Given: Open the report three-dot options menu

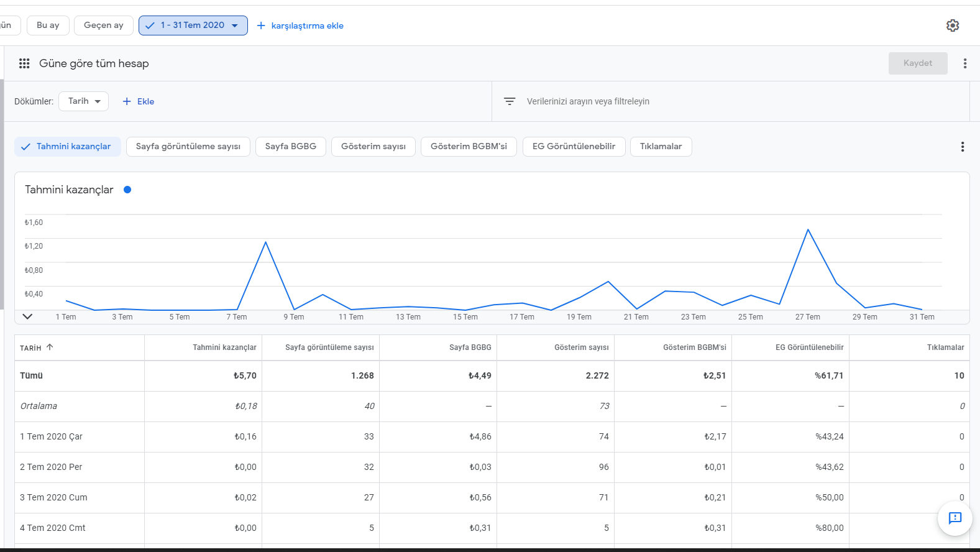Looking at the screenshot, I should (965, 63).
